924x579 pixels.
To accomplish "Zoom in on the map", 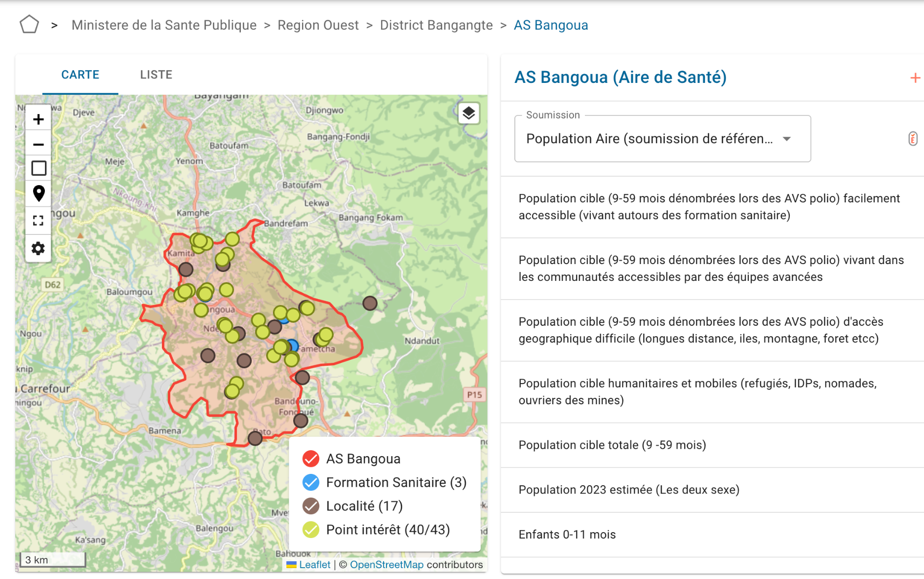I will [38, 119].
